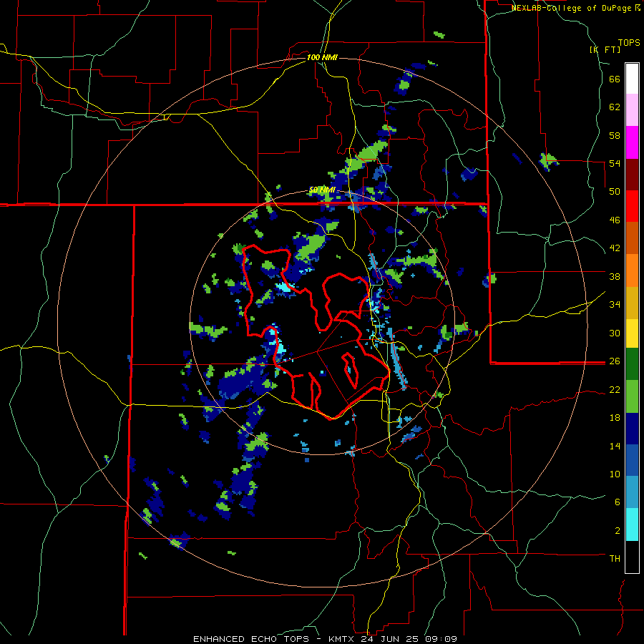
Task: Click the "TOPS" legend title
Action: 629,42
